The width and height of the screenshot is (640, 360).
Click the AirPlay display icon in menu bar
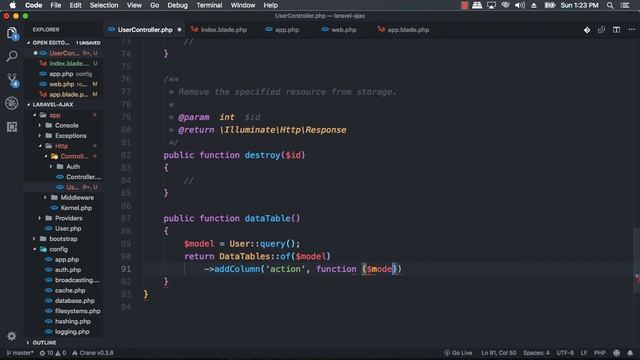pos(491,5)
